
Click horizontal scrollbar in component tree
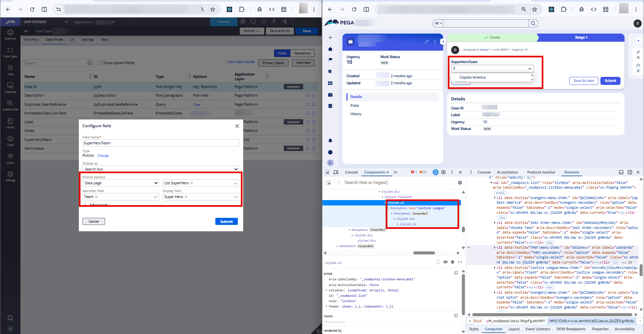(424, 253)
